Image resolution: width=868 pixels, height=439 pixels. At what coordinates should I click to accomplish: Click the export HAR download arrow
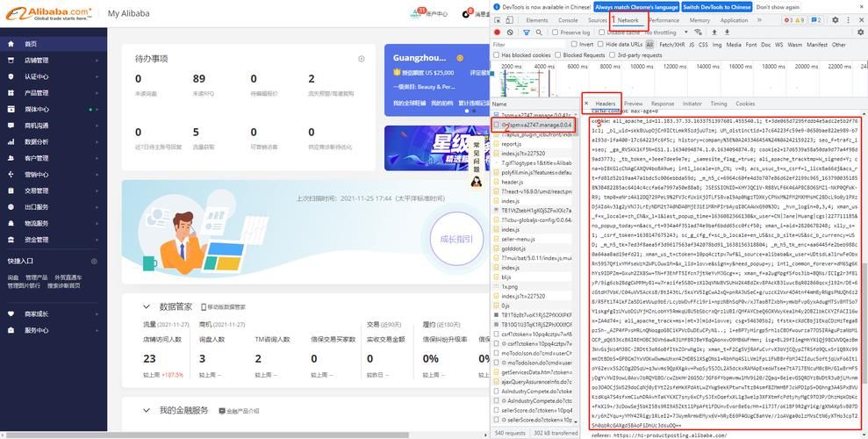tap(727, 32)
